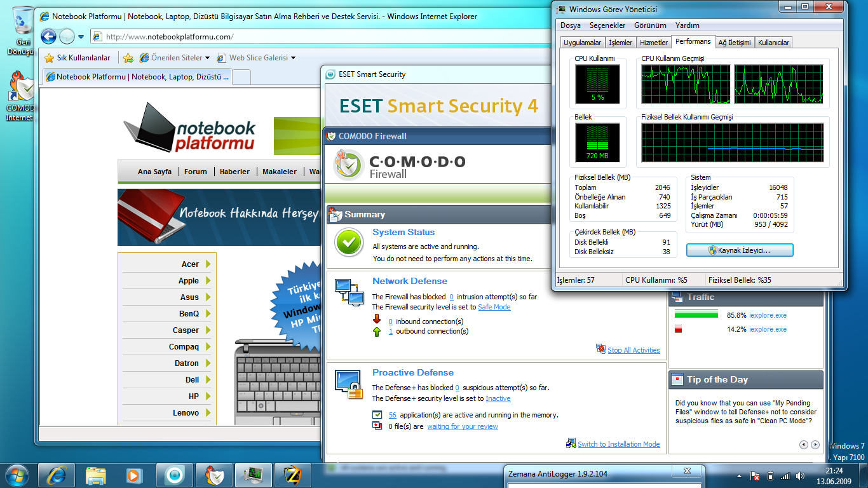
Task: Open the outbound connections count link
Action: 391,331
